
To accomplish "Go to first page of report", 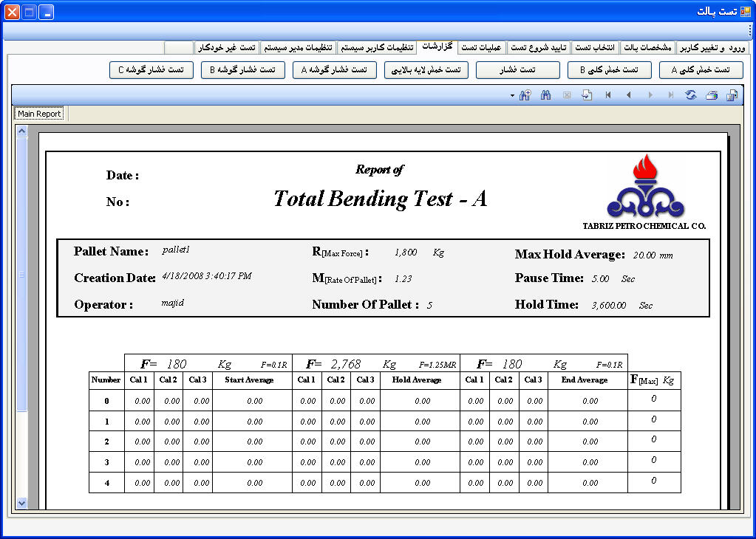I will pyautogui.click(x=608, y=95).
